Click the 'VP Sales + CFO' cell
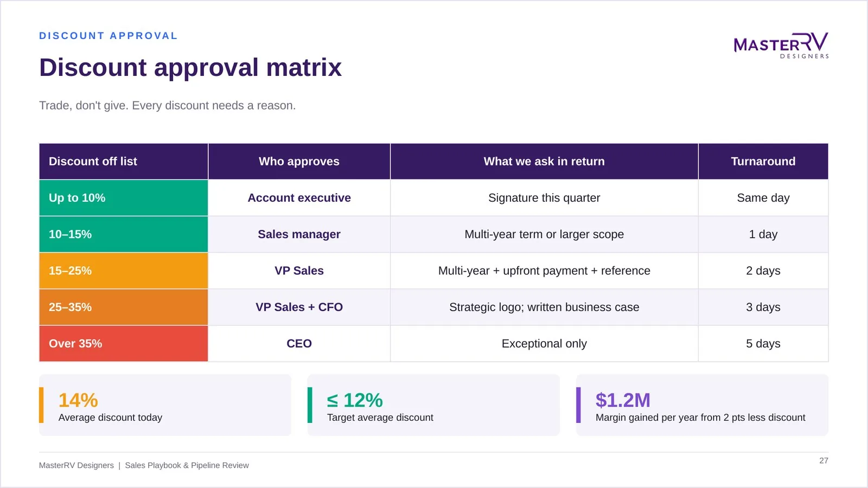868x488 pixels. pyautogui.click(x=299, y=307)
